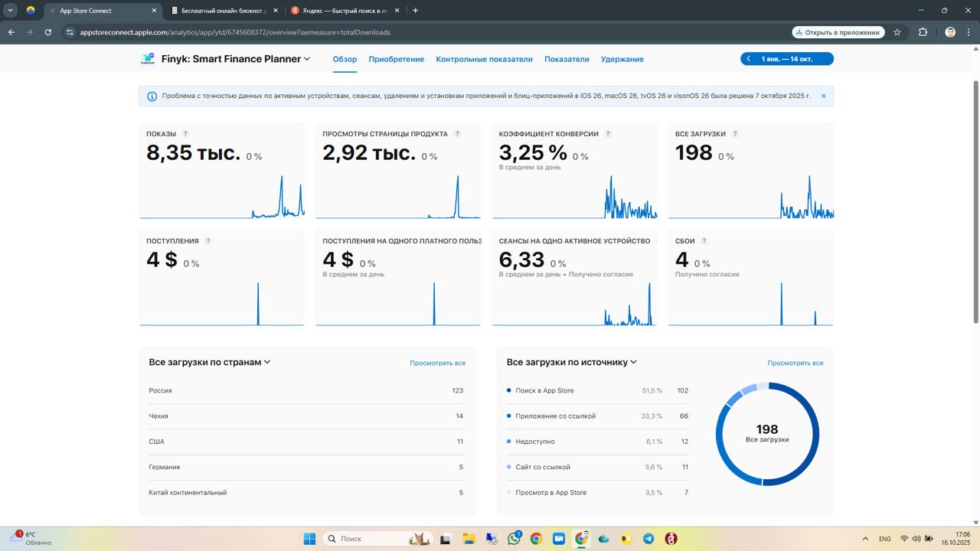Click the info icon in the blue notice banner
Viewport: 980px width, 551px height.
(152, 96)
